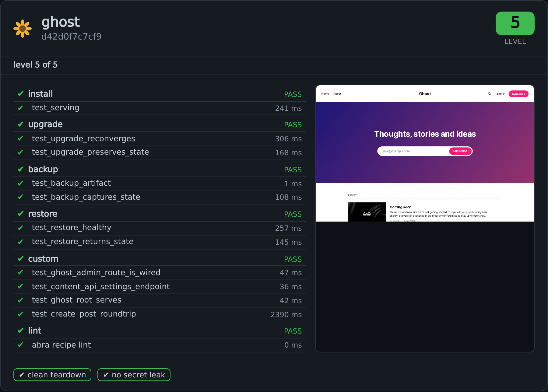Click the test_backup_captures_state test name
Screen dimensions: 548x392
(x=86, y=197)
